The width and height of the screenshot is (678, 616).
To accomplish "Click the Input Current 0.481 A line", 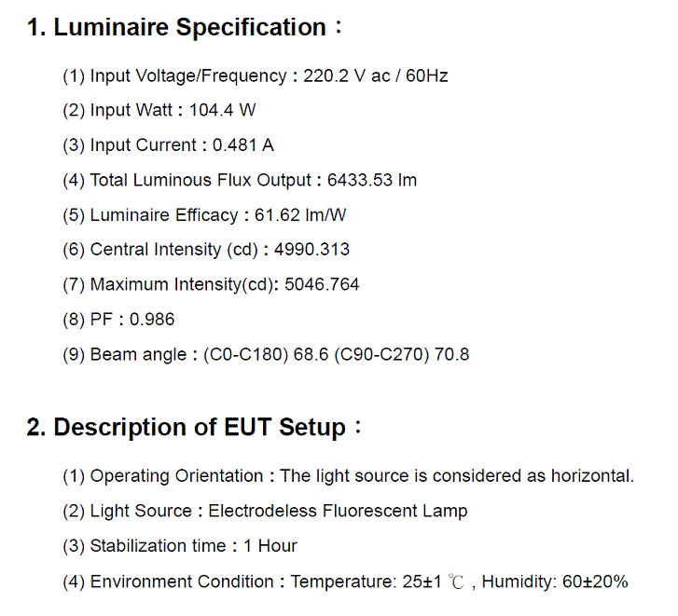I will pos(168,145).
